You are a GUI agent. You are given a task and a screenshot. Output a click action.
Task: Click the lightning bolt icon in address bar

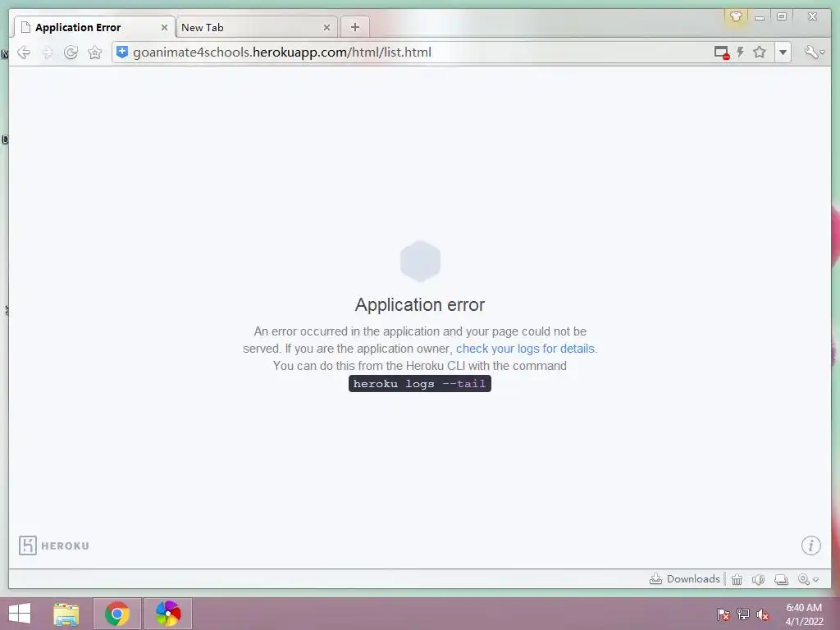point(741,52)
